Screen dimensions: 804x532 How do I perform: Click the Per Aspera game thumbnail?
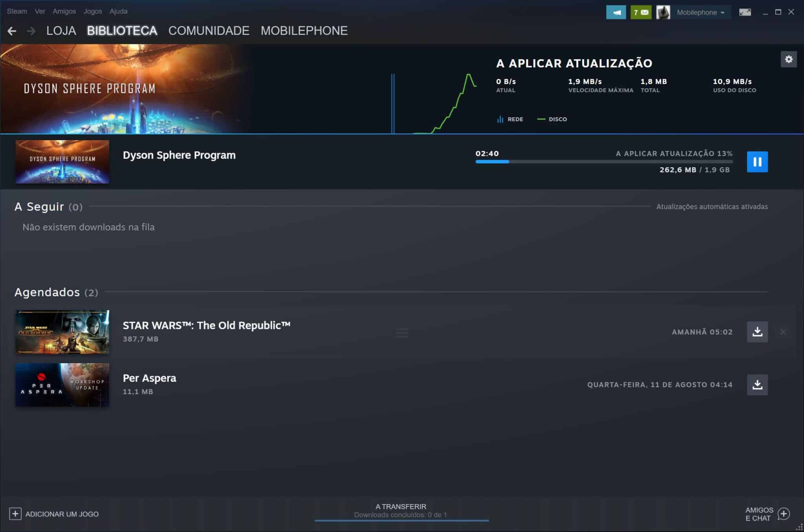coord(62,385)
